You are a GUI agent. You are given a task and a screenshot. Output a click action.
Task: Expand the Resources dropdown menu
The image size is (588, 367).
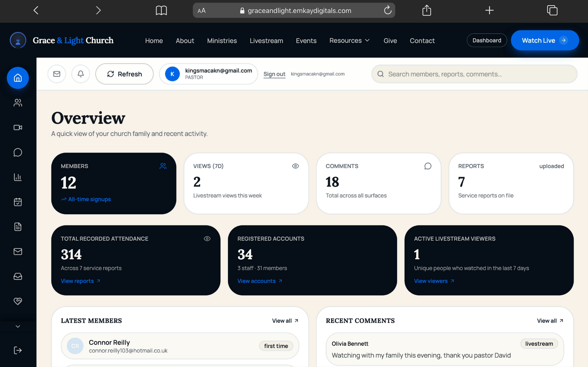tap(350, 41)
